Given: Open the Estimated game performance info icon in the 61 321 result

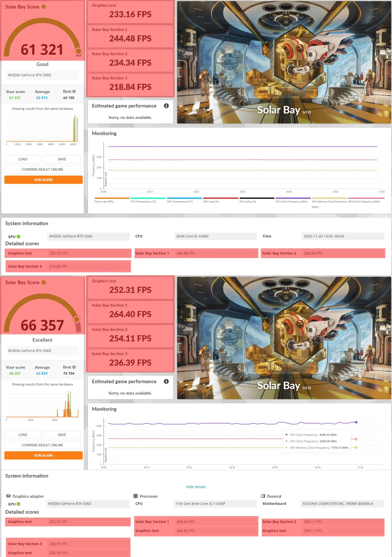Looking at the screenshot, I should 166,106.
